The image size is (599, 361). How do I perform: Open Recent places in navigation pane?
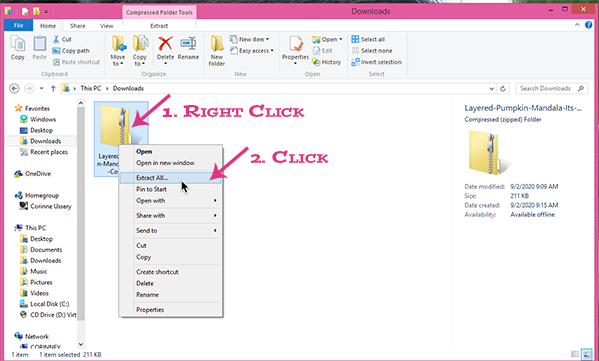(x=44, y=152)
